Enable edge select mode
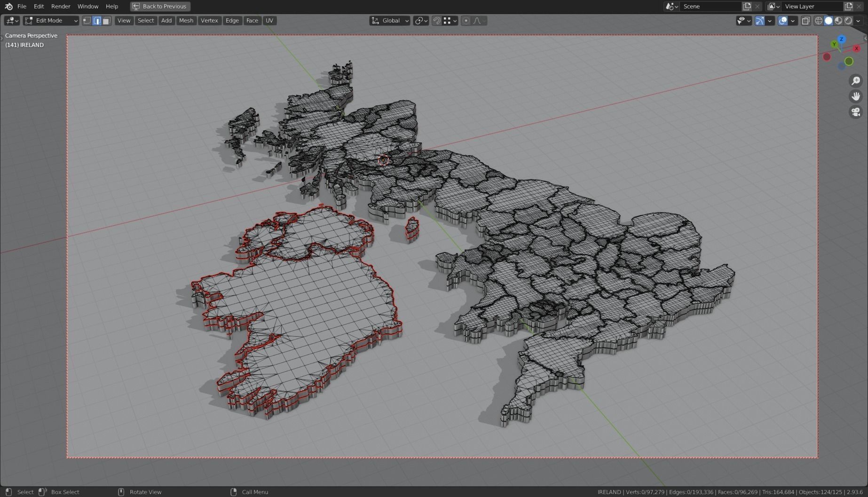868x497 pixels. (x=97, y=20)
